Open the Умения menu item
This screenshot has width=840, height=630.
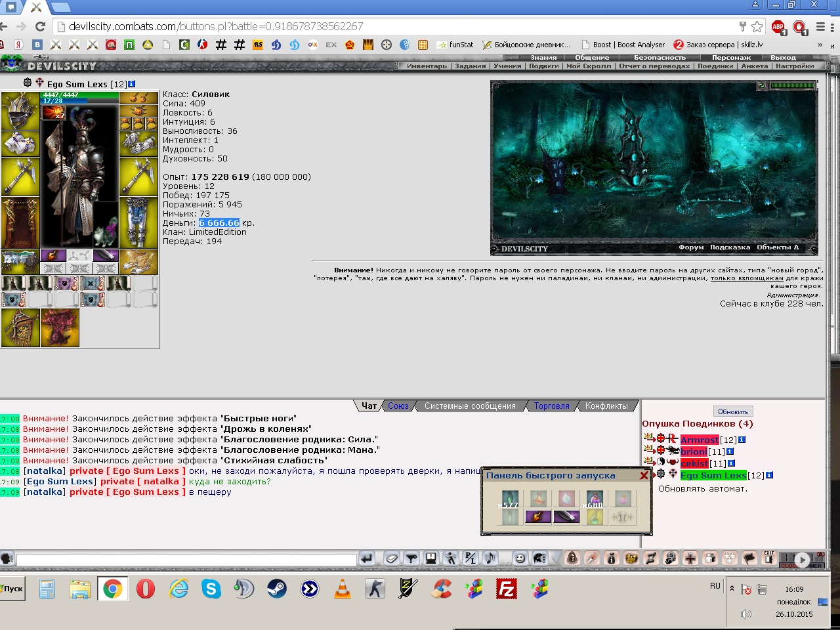tap(507, 66)
